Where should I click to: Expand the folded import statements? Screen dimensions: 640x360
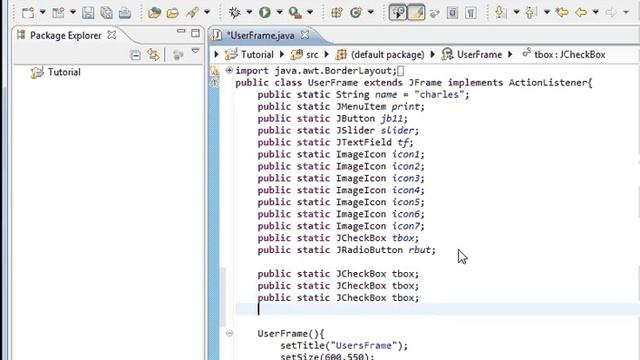click(x=229, y=70)
